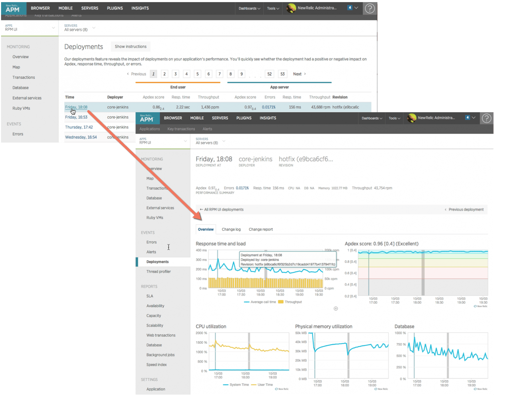
Task: Click the APM logo in the back window
Action: (13, 8)
